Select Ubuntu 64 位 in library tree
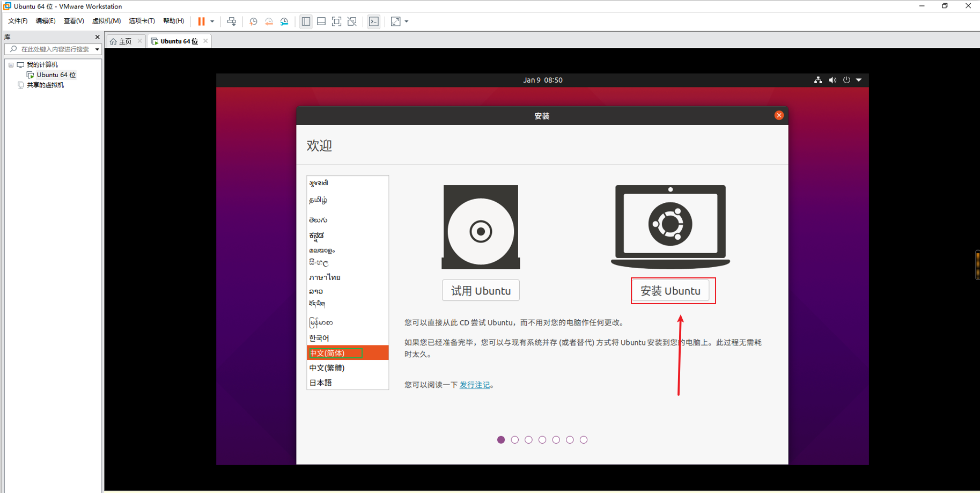 tap(56, 75)
